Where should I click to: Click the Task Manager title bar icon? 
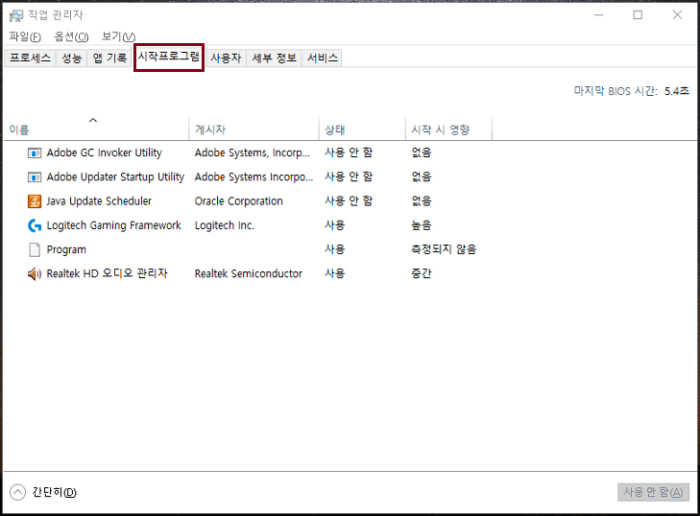16,16
